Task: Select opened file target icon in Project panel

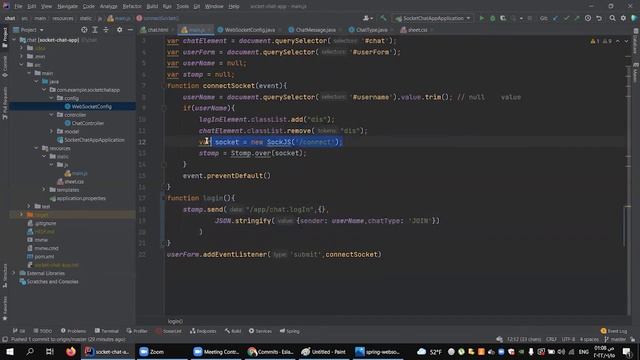Action: coord(84,30)
